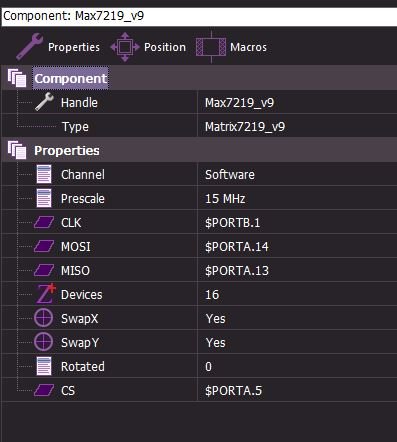
Task: Click the Devices Z icon
Action: (x=46, y=294)
